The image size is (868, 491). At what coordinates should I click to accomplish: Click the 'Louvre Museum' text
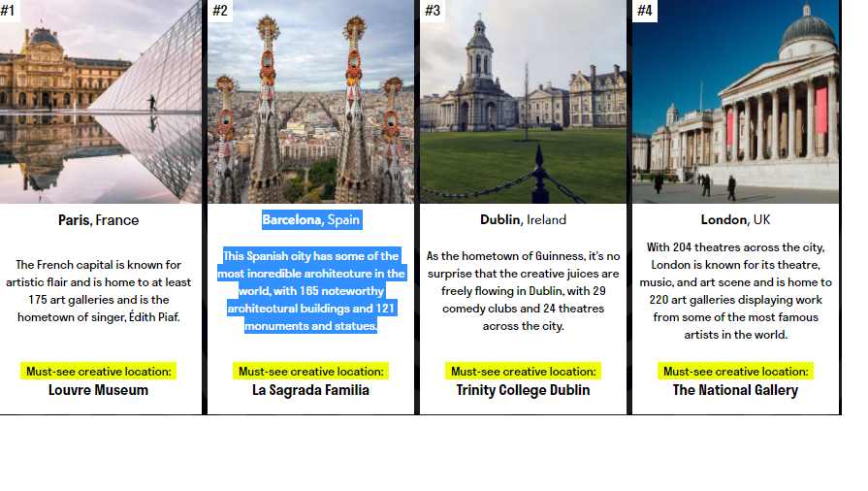click(x=99, y=390)
